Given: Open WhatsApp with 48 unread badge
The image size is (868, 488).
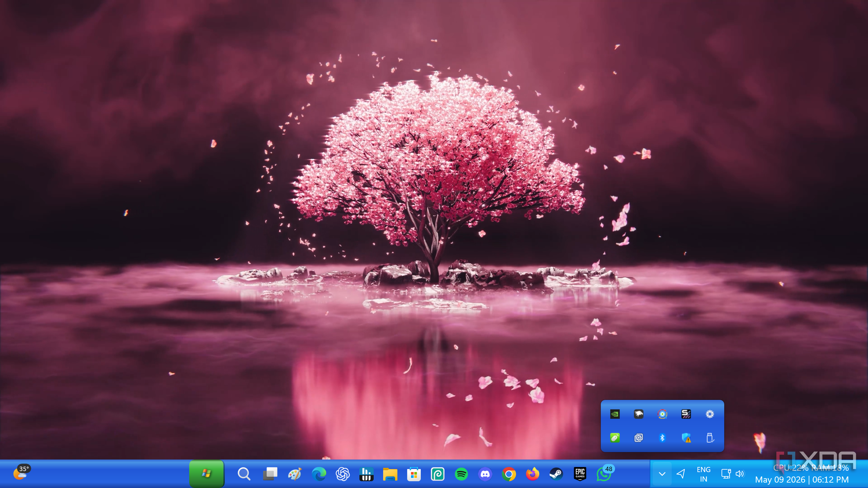Looking at the screenshot, I should 605,474.
